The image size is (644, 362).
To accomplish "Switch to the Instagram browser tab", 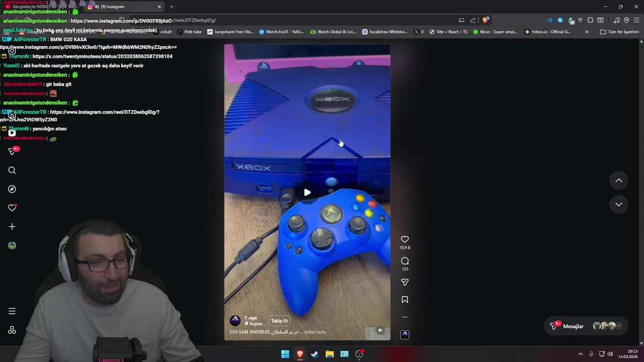I will tap(123, 7).
